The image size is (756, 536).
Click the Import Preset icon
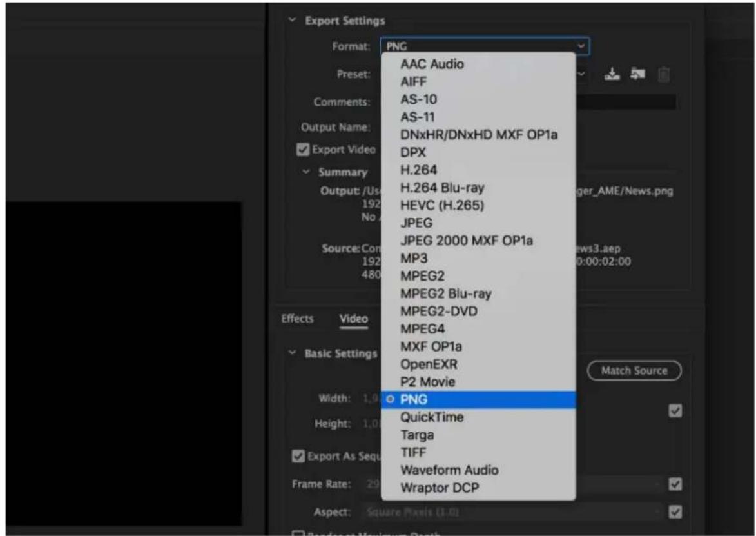(638, 74)
